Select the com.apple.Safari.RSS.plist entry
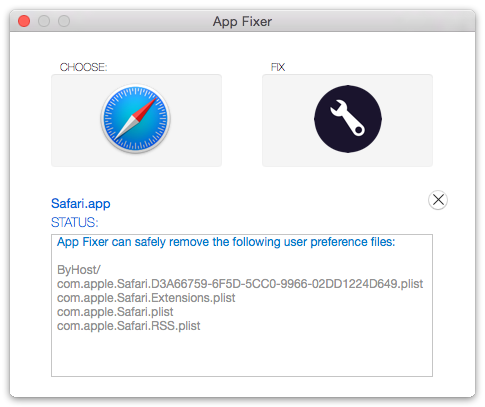The image size is (485, 407). click(x=129, y=326)
